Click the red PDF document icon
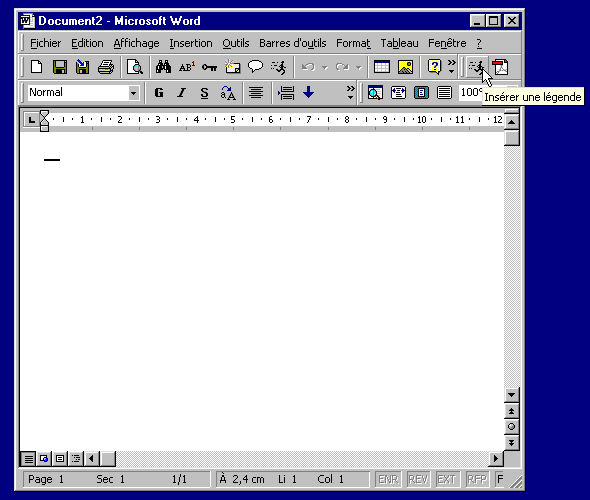Screen dimensions: 590x500 [500, 67]
